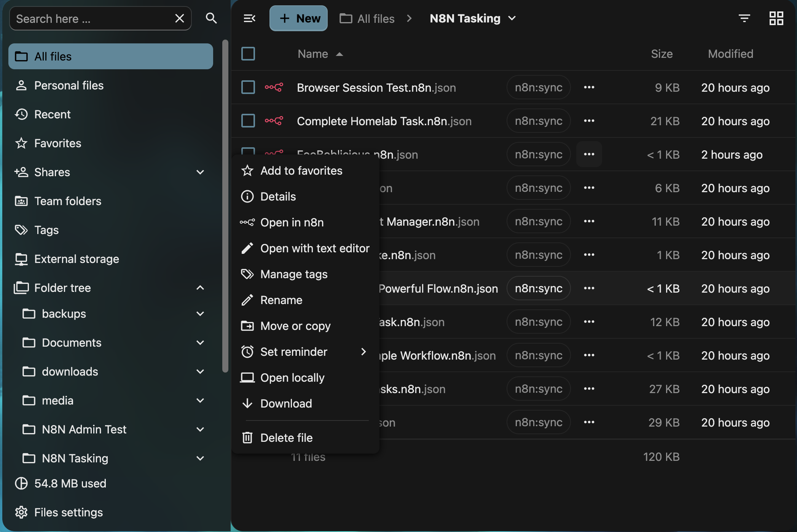
Task: Open Team folders in sidebar
Action: pos(111,201)
